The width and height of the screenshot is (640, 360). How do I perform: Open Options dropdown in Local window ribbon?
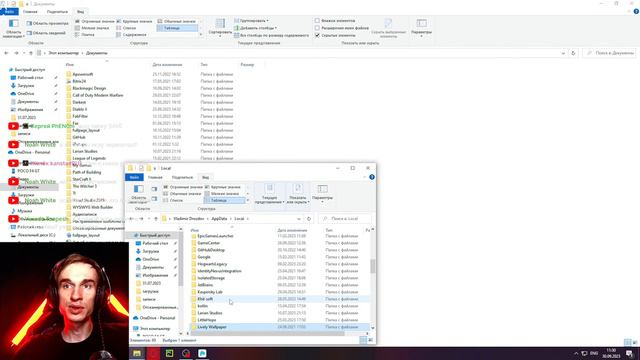(322, 194)
